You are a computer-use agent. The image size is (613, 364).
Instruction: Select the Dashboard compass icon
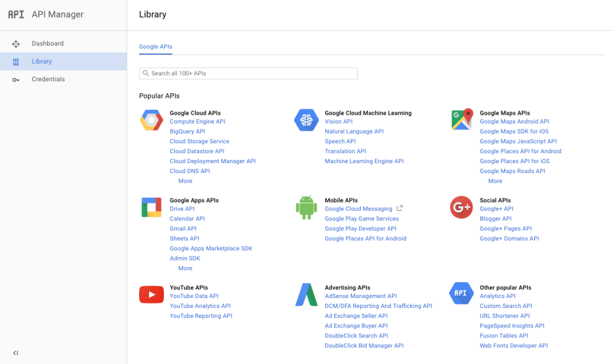click(16, 43)
